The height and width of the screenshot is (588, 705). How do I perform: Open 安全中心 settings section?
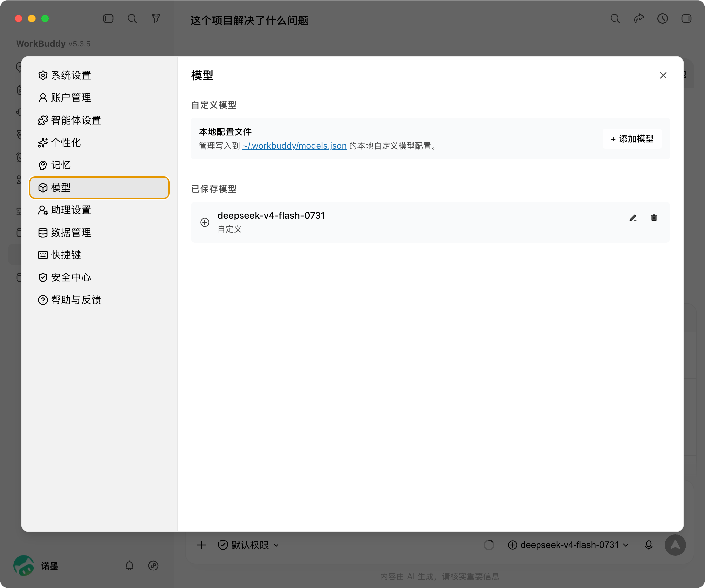(99, 277)
